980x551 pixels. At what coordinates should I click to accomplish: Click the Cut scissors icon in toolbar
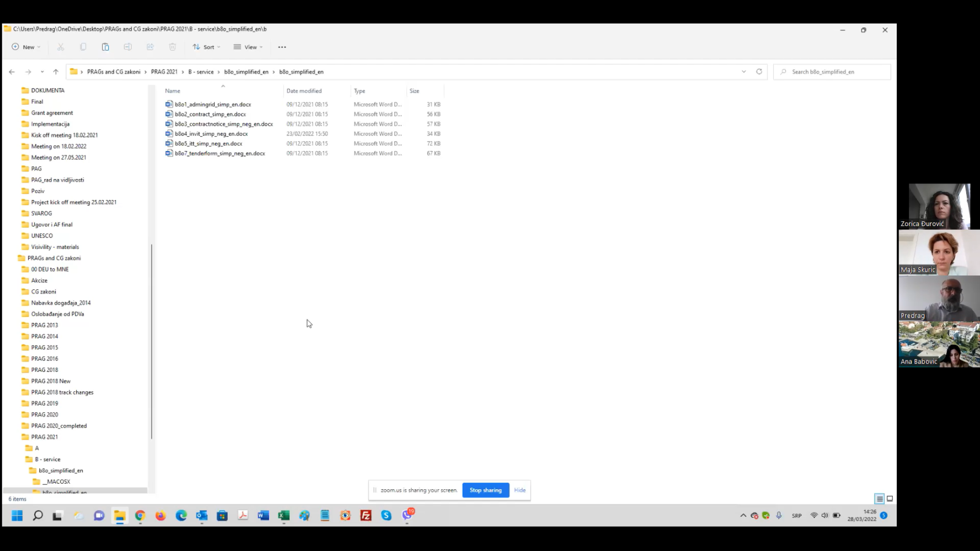point(61,47)
